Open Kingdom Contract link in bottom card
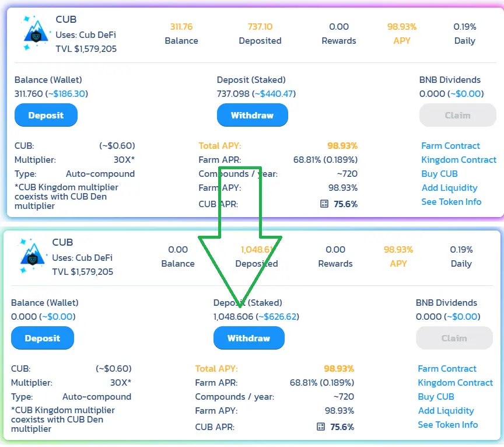 click(455, 383)
